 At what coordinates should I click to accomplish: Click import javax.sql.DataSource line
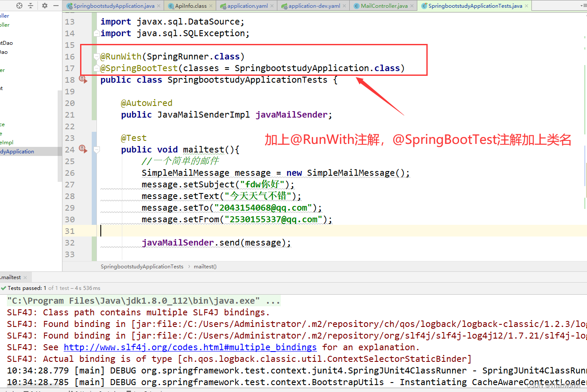point(172,22)
